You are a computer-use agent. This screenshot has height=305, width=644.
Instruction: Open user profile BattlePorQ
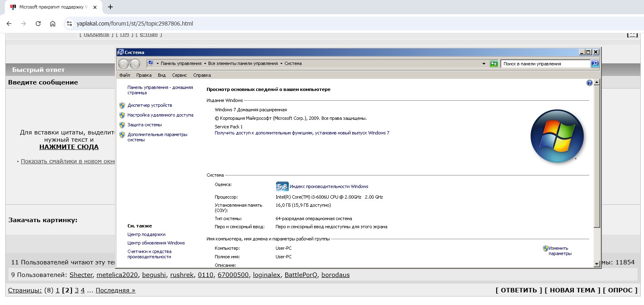coord(301,275)
